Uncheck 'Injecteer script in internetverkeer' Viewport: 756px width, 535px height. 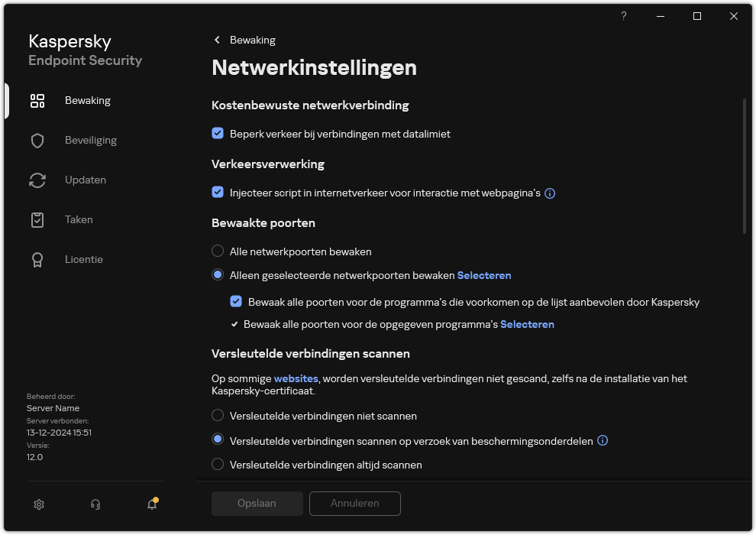click(218, 193)
